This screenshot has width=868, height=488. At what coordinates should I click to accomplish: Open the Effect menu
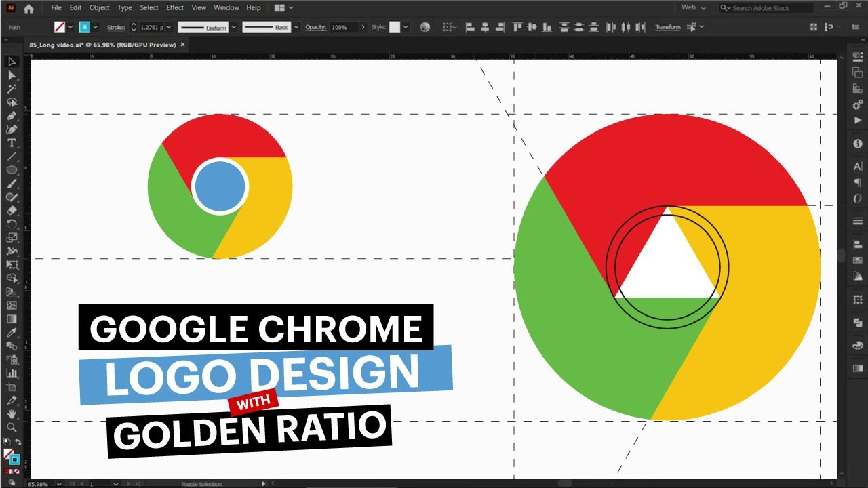[x=175, y=7]
